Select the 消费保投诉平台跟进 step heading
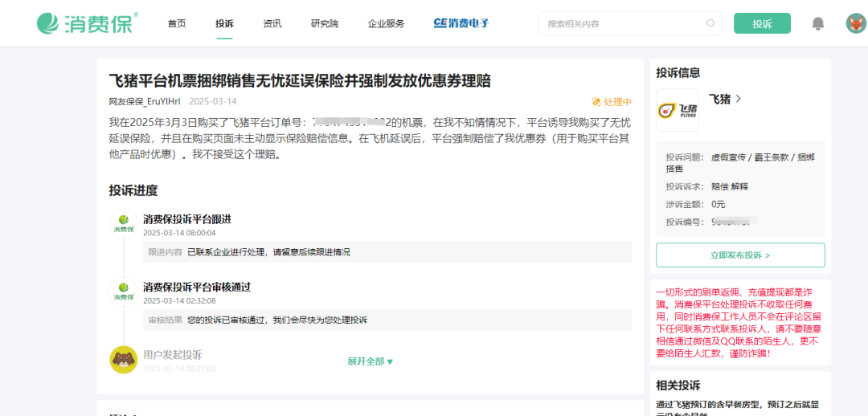868x416 pixels. pyautogui.click(x=187, y=219)
